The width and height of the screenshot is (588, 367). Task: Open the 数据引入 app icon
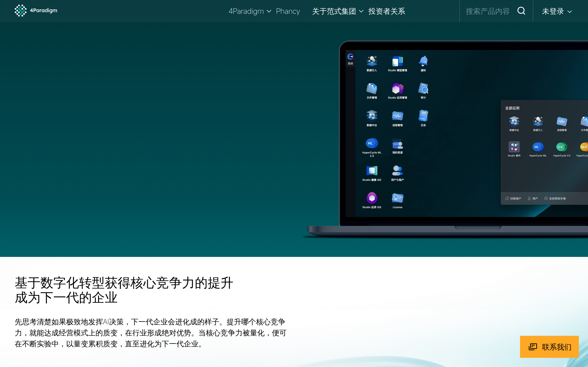tap(371, 61)
